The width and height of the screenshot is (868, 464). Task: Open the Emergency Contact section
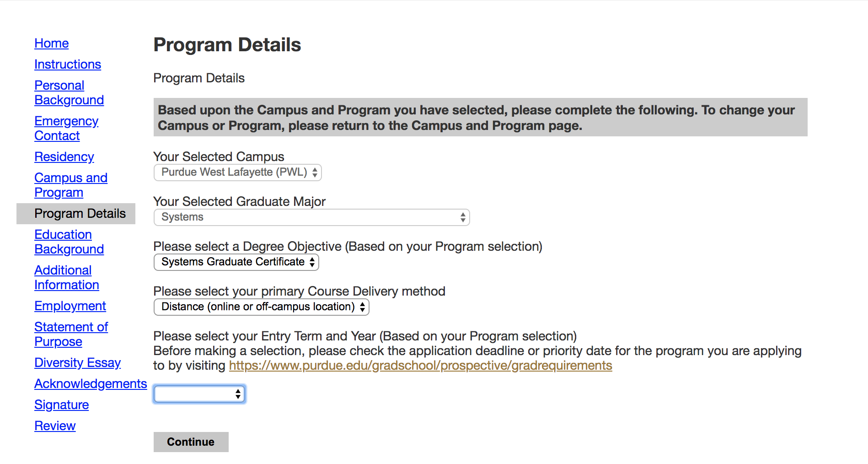click(x=66, y=129)
